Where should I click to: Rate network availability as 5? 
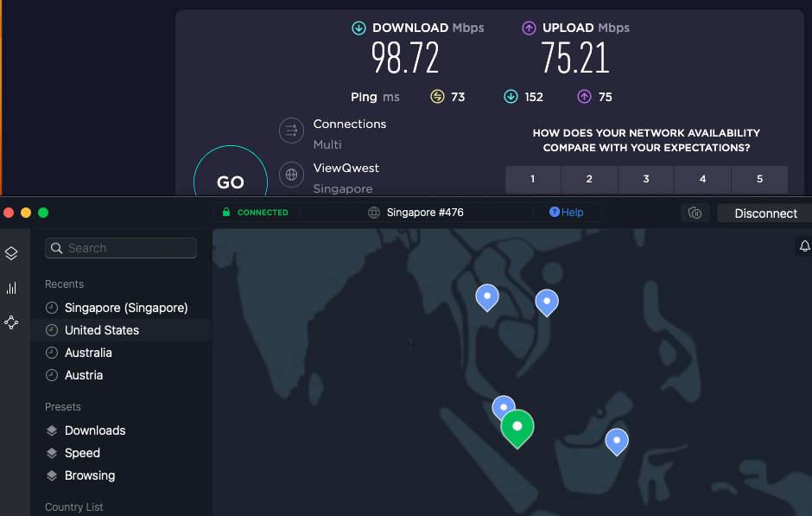[759, 179]
